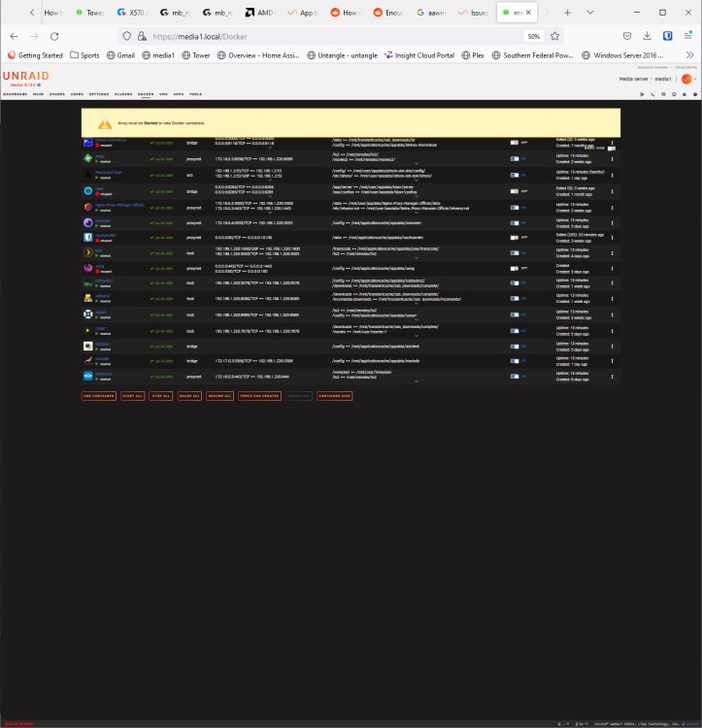
Task: Open the Dashboard menu item
Action: coord(15,94)
